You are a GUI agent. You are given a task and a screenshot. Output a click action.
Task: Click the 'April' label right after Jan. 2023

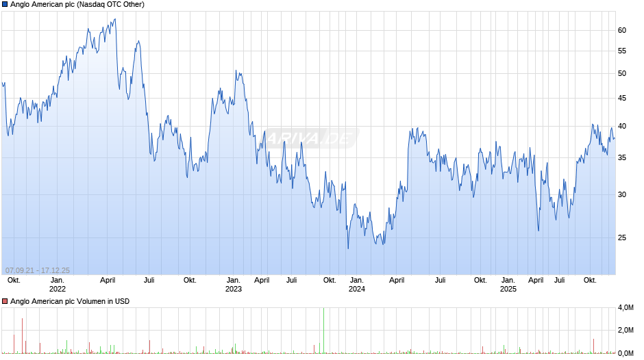[262, 280]
